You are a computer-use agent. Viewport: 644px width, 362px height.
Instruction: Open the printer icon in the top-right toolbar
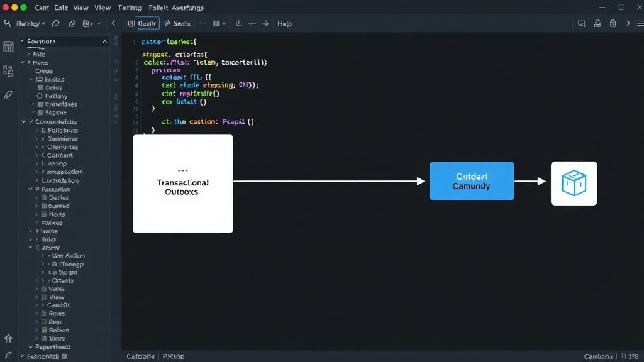click(597, 24)
